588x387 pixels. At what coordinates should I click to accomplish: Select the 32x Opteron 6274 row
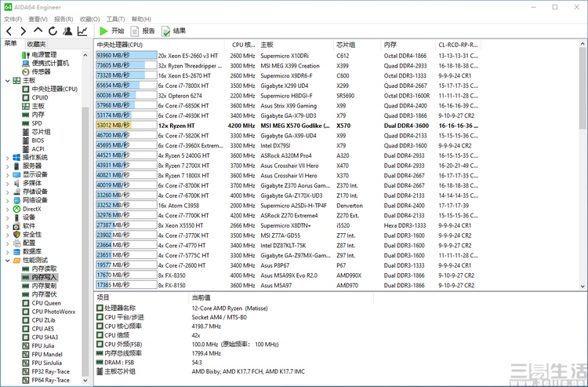click(x=287, y=96)
